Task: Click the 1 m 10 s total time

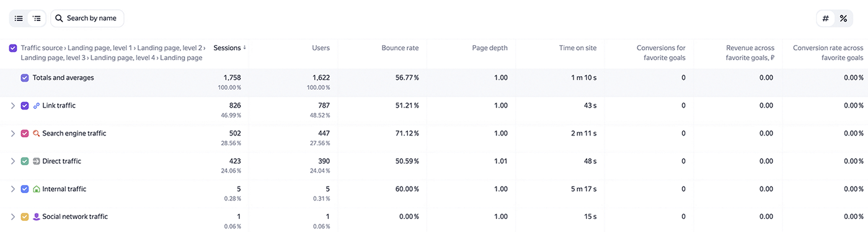Action: tap(583, 78)
